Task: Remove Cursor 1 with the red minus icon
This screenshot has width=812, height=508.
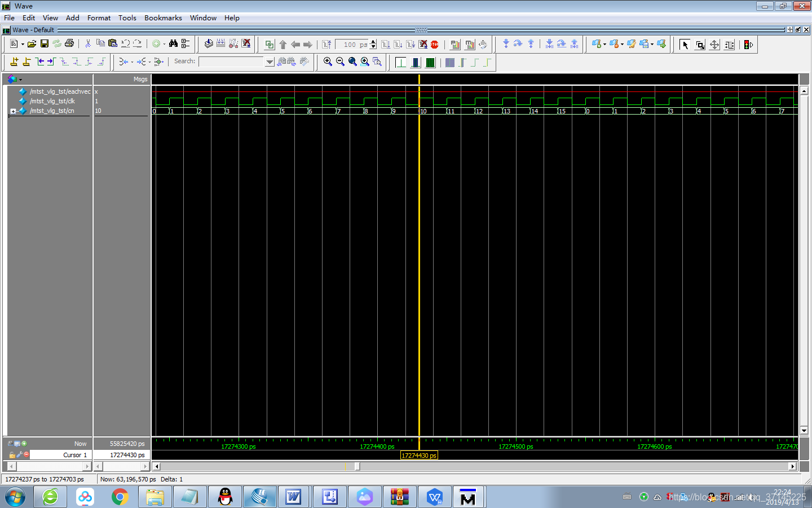Action: click(x=26, y=454)
